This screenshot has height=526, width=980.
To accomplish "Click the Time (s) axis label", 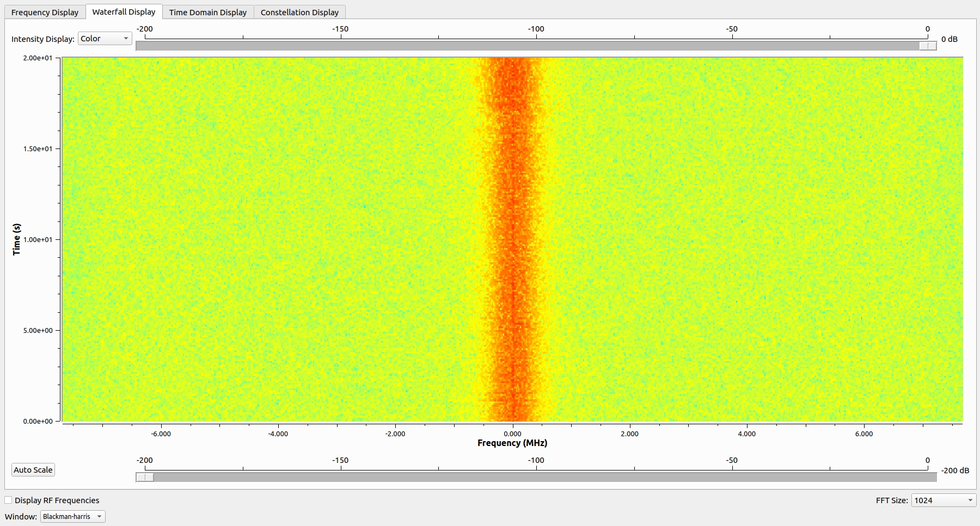I will (17, 239).
